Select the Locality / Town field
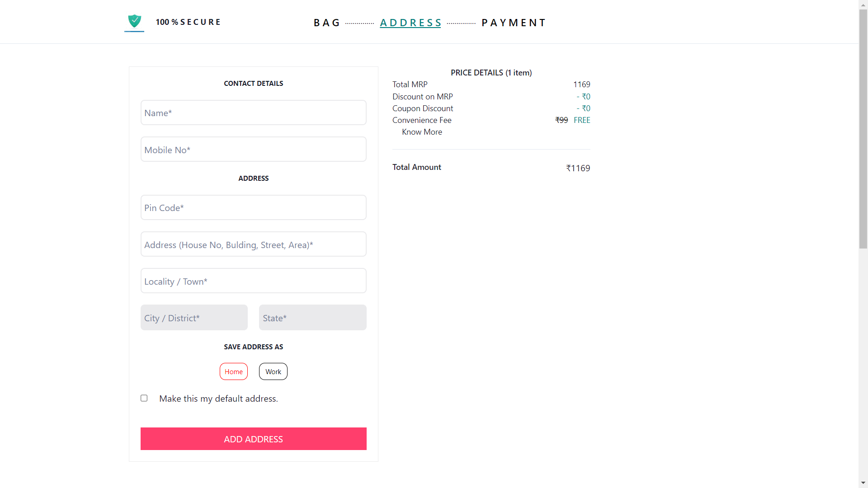The image size is (868, 488). click(x=253, y=281)
